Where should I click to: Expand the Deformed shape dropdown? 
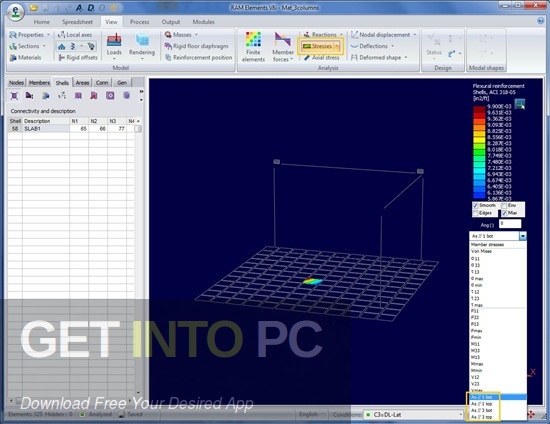406,57
